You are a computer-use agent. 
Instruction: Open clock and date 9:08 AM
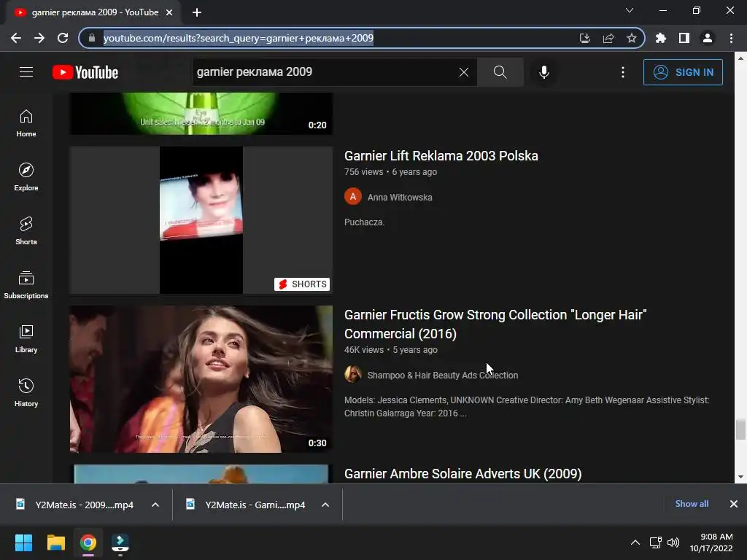click(711, 542)
